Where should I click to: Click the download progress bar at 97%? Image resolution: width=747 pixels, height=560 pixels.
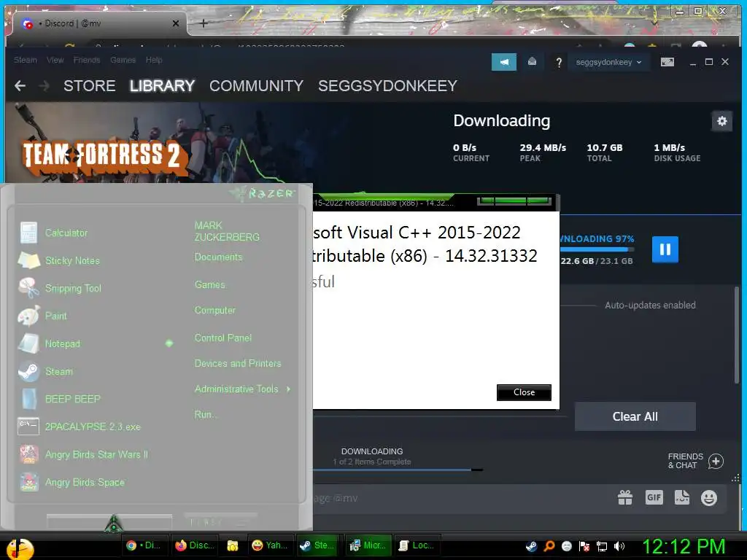597,249
